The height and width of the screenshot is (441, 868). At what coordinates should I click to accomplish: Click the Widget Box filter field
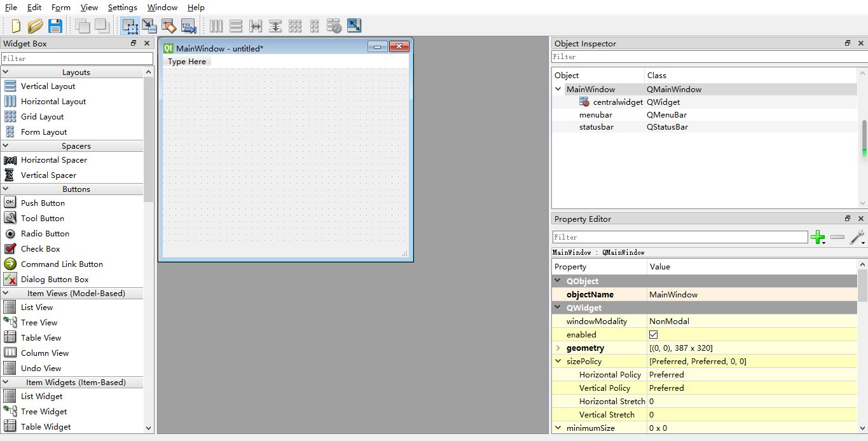(77, 58)
